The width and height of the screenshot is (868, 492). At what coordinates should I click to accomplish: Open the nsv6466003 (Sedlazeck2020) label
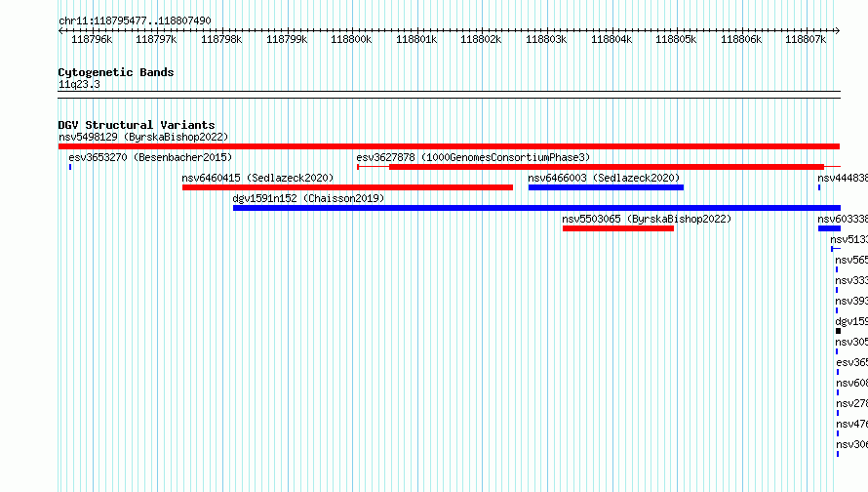pos(604,178)
